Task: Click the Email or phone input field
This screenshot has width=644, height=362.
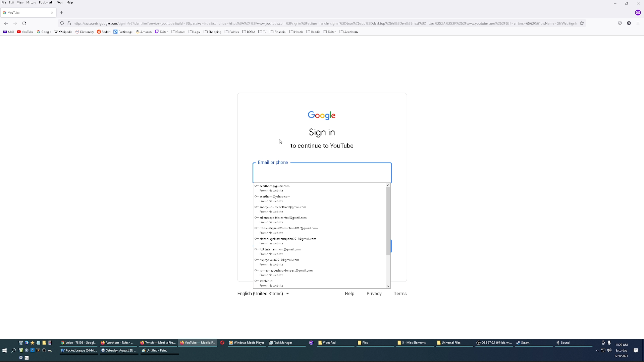Action: click(322, 173)
